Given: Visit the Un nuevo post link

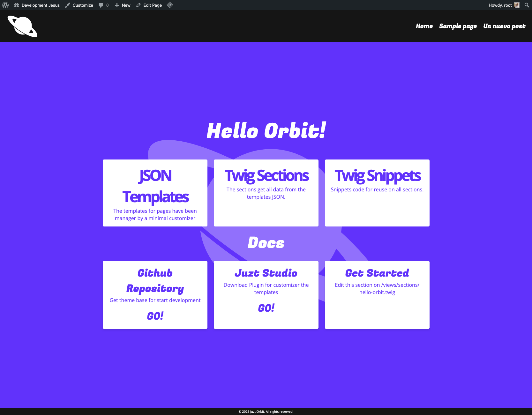Looking at the screenshot, I should [504, 26].
